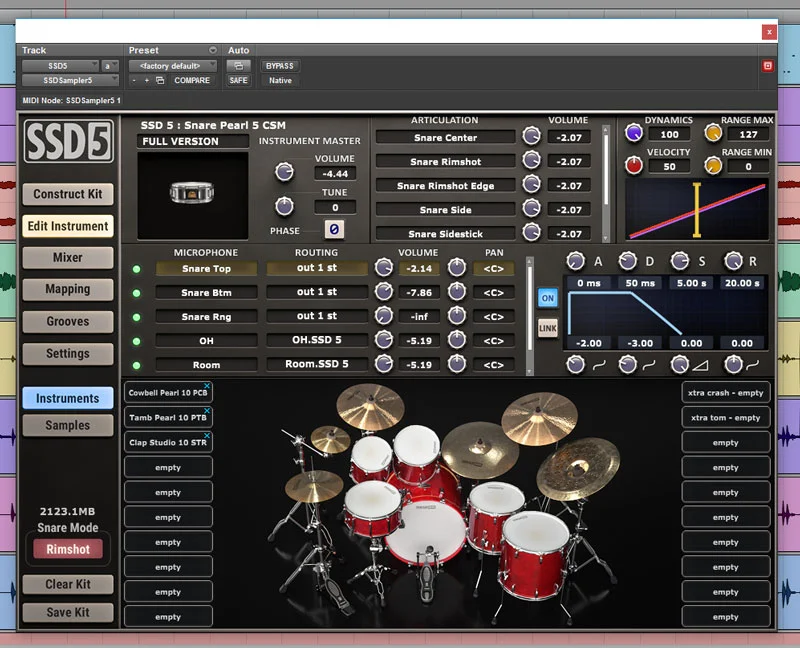The height and width of the screenshot is (648, 800).
Task: Open the factory default preset dropdown
Action: [x=172, y=66]
